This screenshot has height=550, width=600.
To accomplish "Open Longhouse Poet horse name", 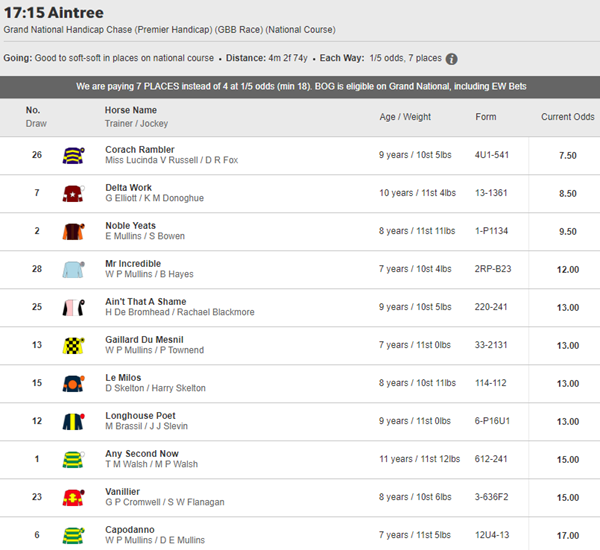I will point(140,416).
